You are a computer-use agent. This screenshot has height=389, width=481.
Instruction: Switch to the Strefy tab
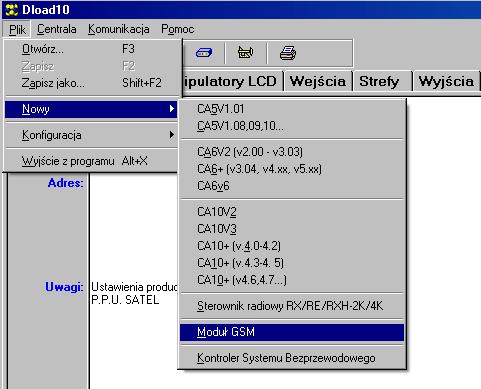click(x=382, y=81)
